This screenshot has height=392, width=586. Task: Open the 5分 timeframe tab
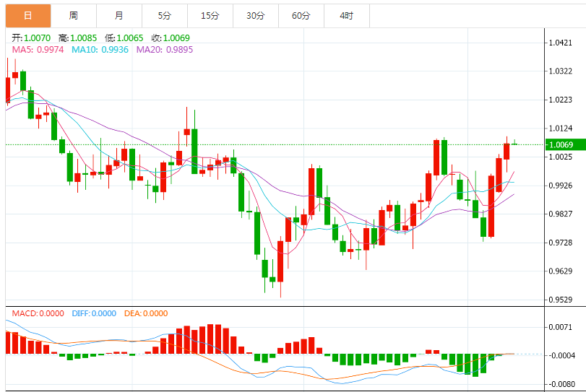(x=165, y=16)
